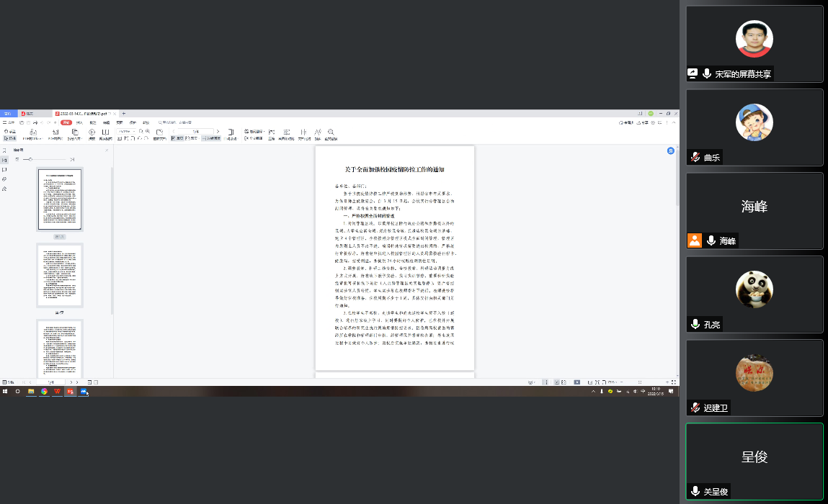Select the thumbnail panel icon in left sidebar
The image size is (828, 504).
tap(4, 159)
